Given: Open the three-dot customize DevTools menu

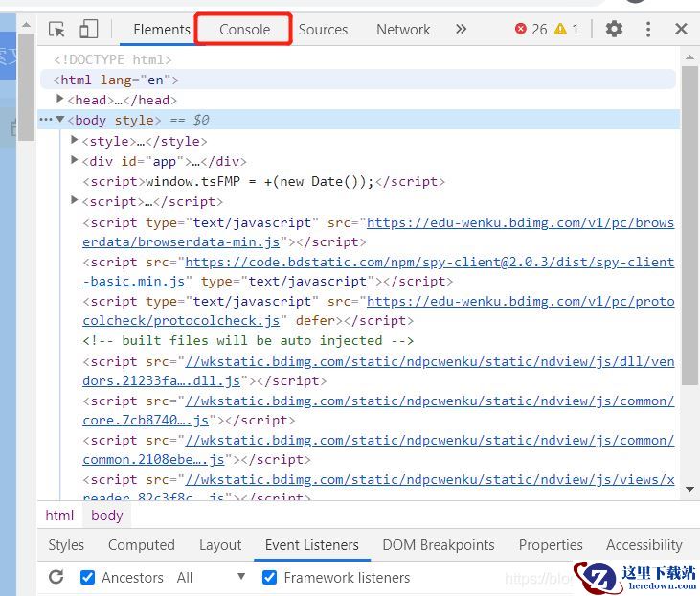Looking at the screenshot, I should [648, 30].
